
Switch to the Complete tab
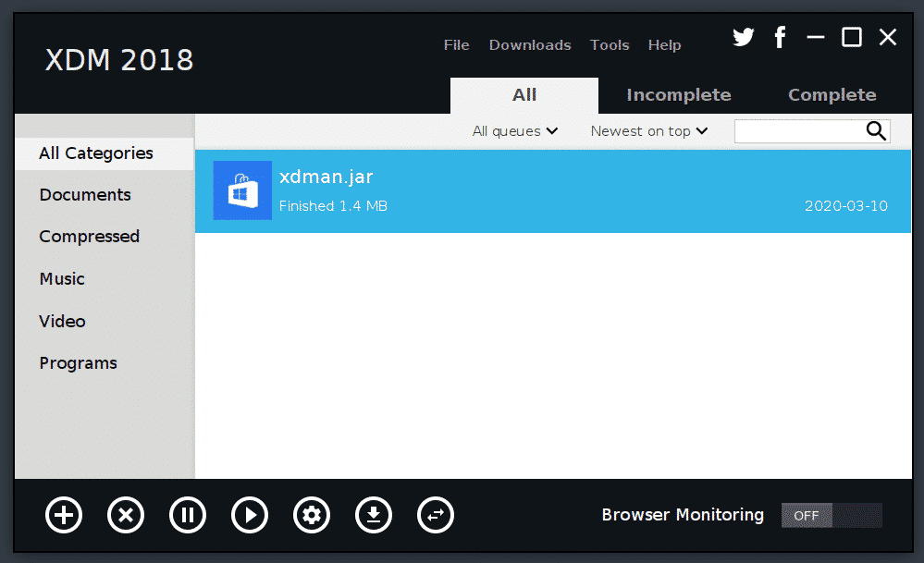point(832,95)
